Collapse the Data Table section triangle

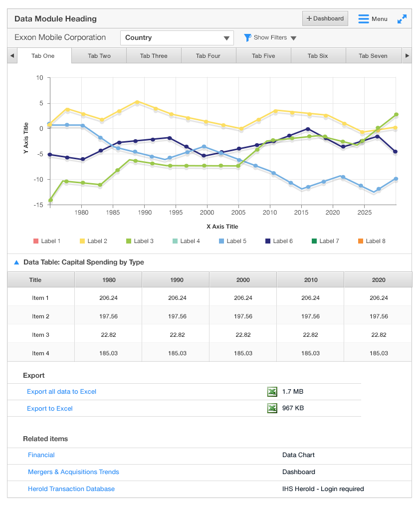pos(16,262)
